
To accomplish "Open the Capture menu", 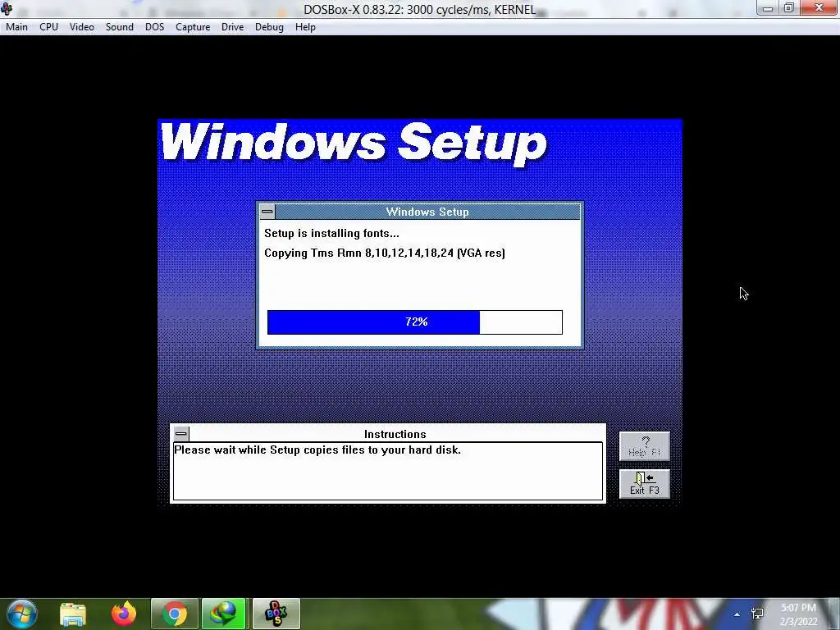I will [x=193, y=27].
